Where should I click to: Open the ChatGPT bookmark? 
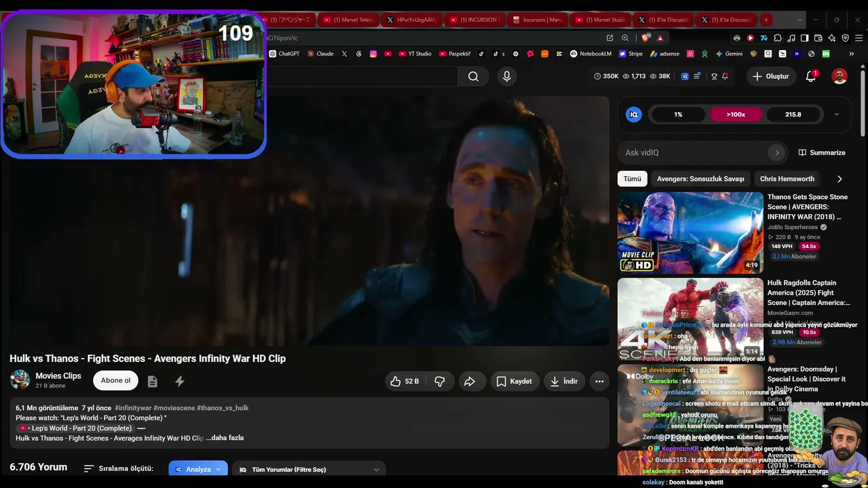pos(284,54)
